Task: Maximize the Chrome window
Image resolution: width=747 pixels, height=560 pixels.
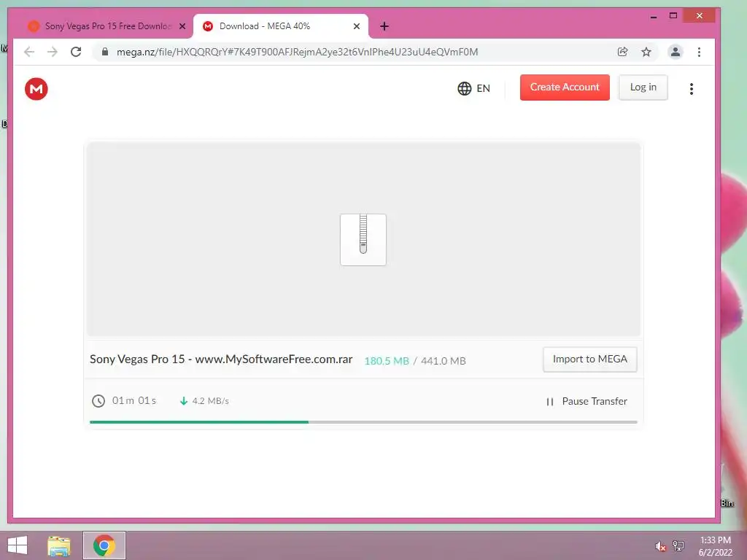Action: [x=673, y=16]
